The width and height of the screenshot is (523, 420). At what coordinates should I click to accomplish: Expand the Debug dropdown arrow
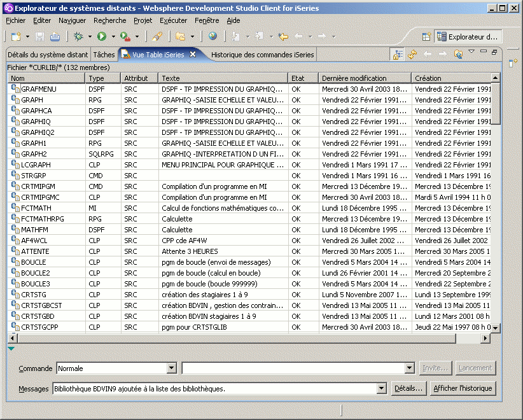pyautogui.click(x=90, y=36)
